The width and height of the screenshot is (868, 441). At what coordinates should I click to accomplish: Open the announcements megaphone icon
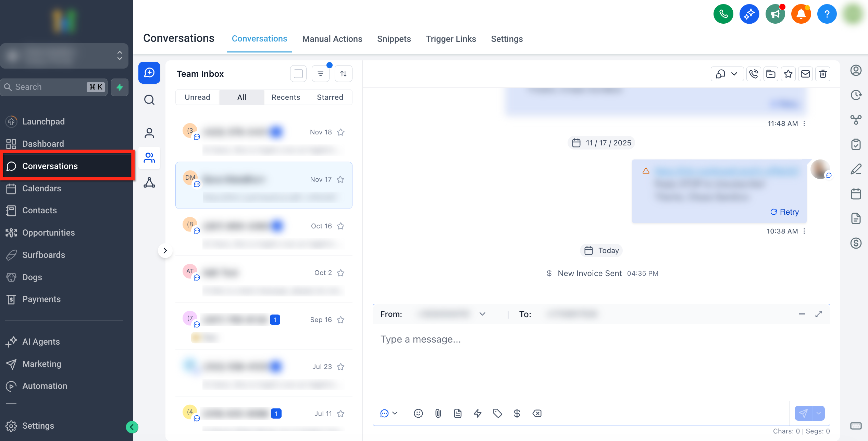[775, 14]
